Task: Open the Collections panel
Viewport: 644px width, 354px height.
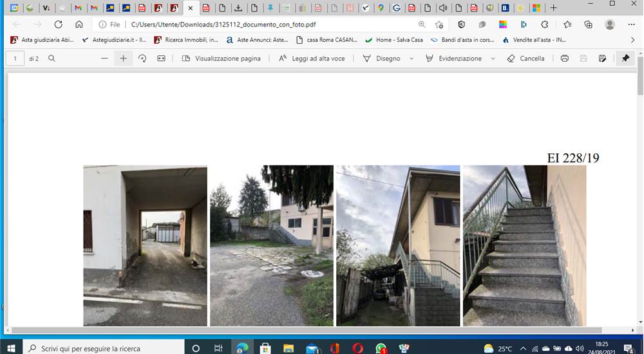Action: point(588,24)
